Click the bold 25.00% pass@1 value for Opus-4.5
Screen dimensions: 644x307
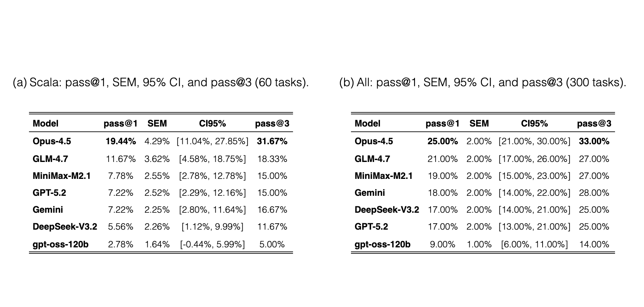point(443,141)
